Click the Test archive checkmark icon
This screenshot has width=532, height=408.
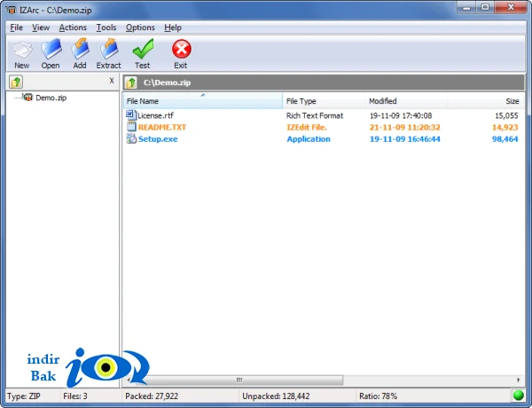pyautogui.click(x=143, y=49)
